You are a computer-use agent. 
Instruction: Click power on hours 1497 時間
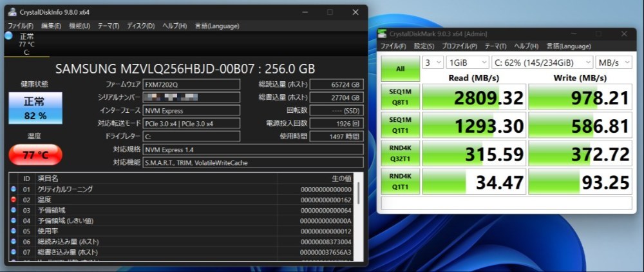pyautogui.click(x=336, y=136)
